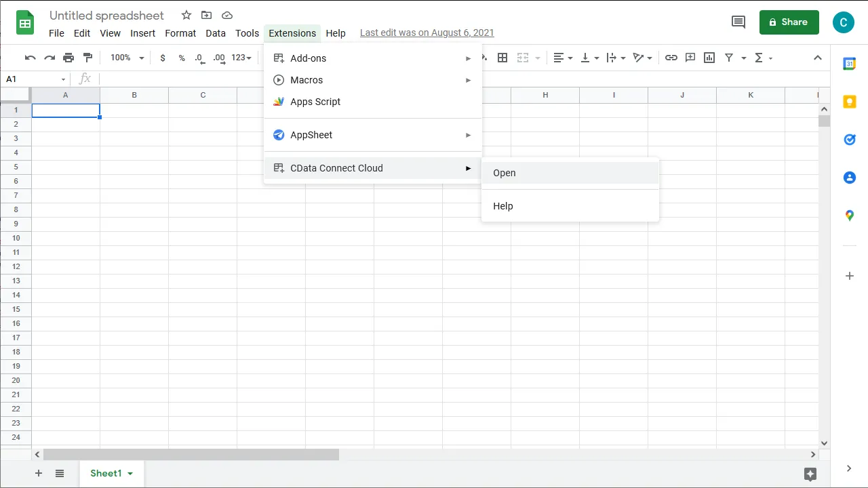Open more number formats 123 dropdown
Screen dimensions: 868x488
(x=241, y=58)
